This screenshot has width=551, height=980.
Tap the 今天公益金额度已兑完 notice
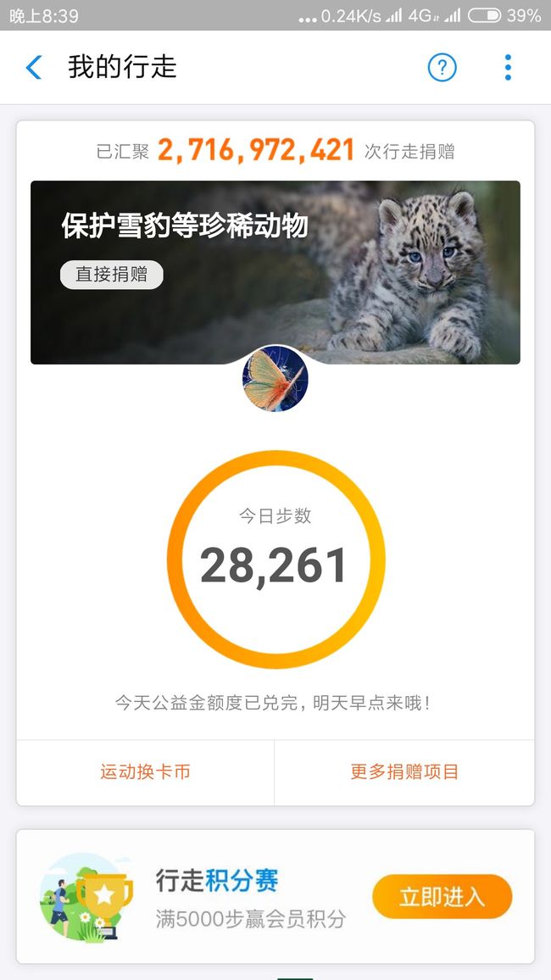pos(273,703)
